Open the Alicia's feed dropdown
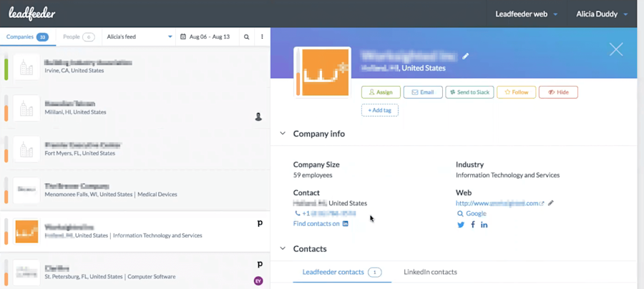 click(139, 37)
